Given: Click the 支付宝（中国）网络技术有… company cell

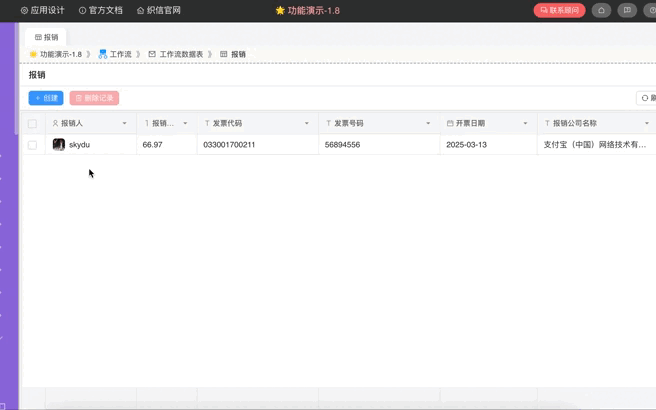Looking at the screenshot, I should point(597,145).
